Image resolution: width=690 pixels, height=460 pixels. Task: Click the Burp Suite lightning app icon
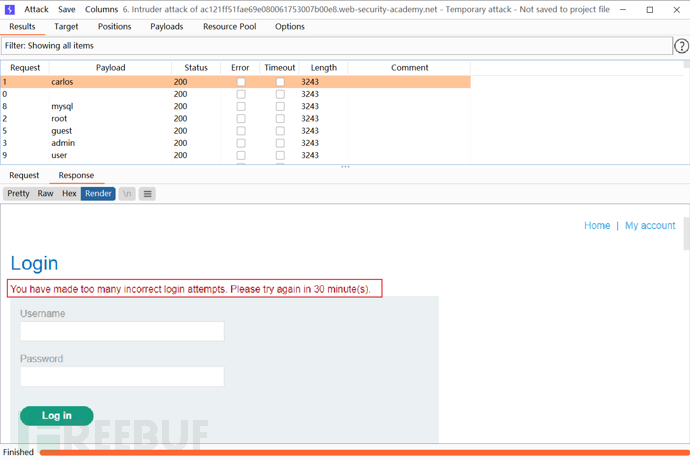click(9, 9)
